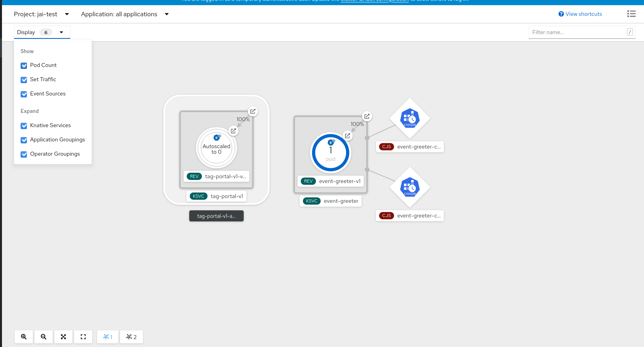The image size is (644, 347).
Task: Collapse the Display options dropdown
Action: (x=42, y=32)
